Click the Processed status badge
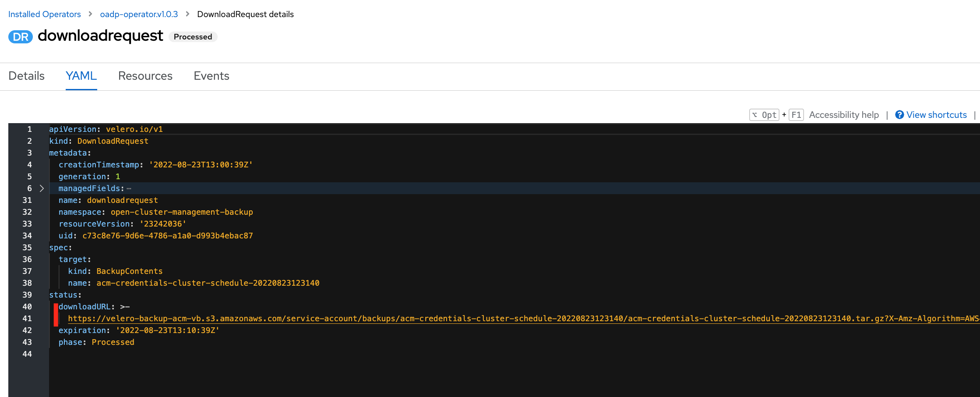 point(193,37)
